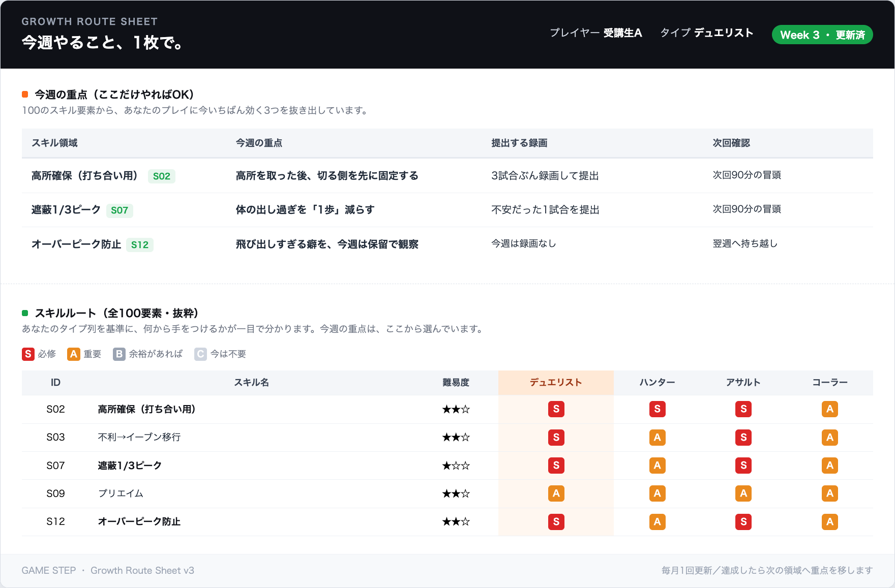Screen dimensions: 895x588
Task: Click the Week 3 更新済 green badge
Action: point(822,35)
